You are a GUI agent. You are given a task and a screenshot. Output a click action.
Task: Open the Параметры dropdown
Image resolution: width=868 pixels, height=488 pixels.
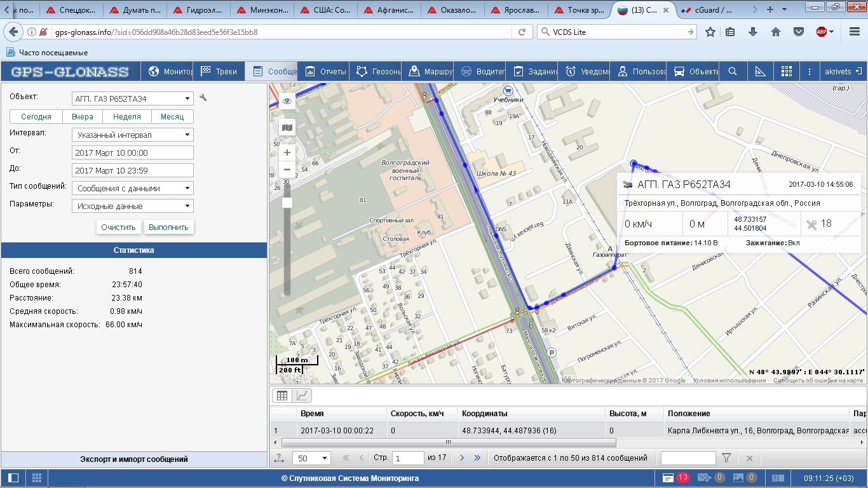click(132, 206)
